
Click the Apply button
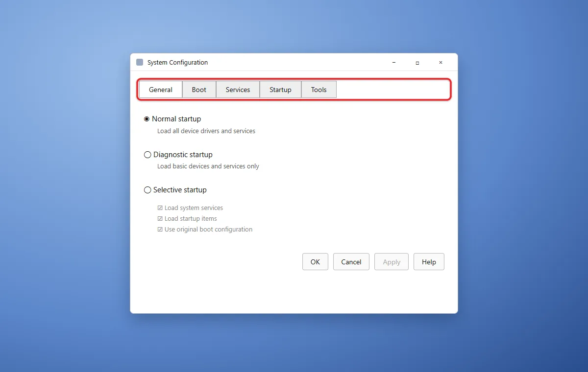[x=392, y=262]
